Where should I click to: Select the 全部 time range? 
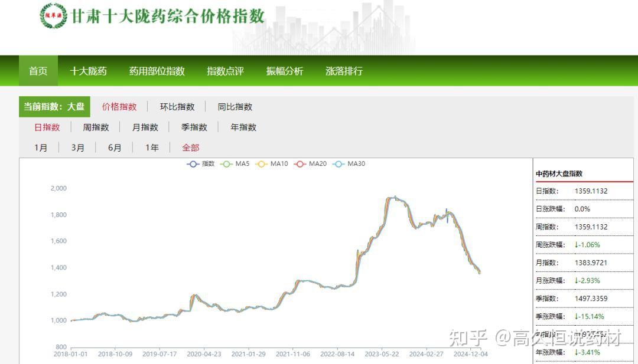click(x=190, y=148)
